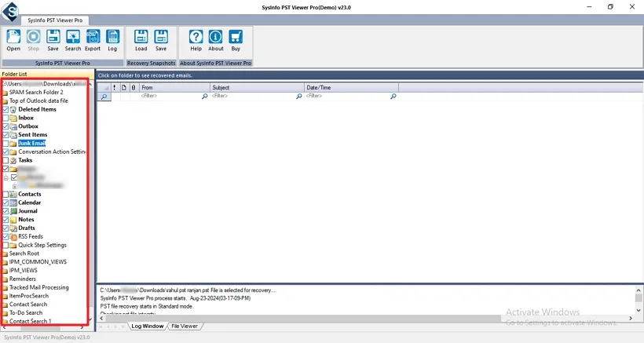Check the Quick Step Settings checkbox

(5, 246)
